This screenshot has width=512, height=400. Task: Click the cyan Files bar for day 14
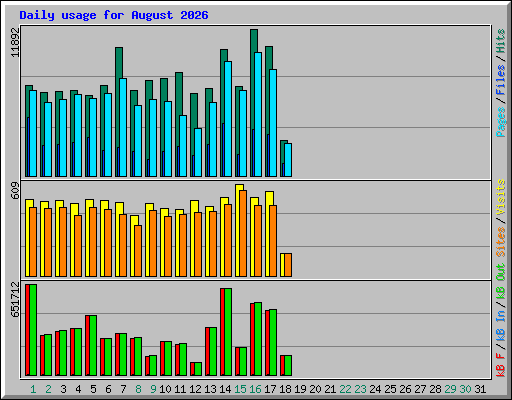228,119
